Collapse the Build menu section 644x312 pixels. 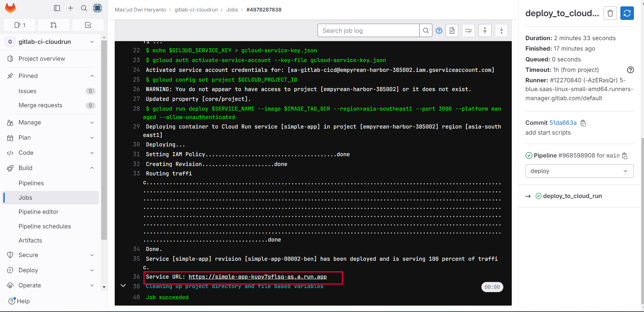(x=92, y=168)
